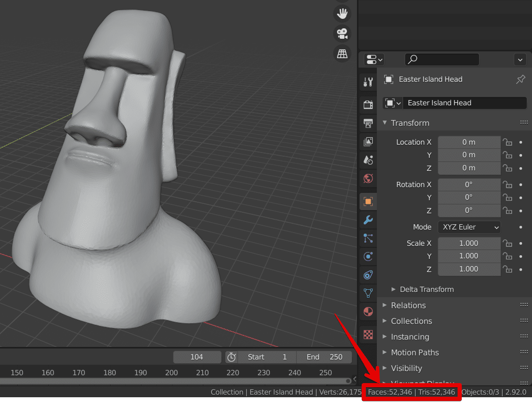Open the Modifiers wrench tab

(x=368, y=220)
